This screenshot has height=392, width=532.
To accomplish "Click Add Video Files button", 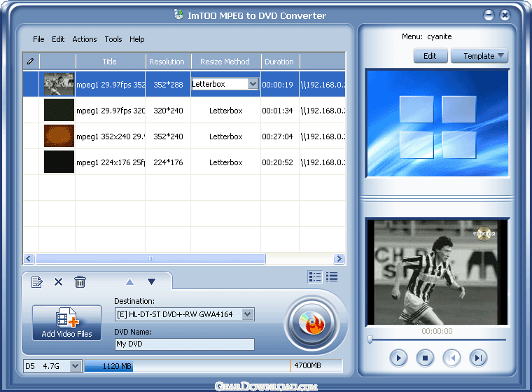I will point(66,323).
